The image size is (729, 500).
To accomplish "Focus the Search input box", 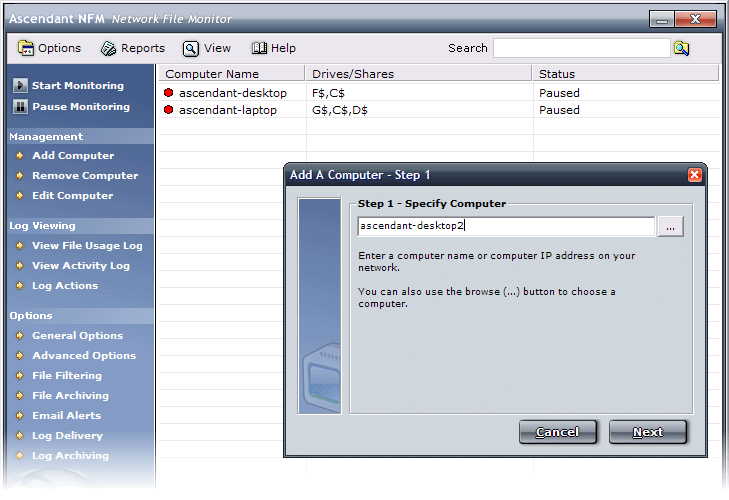I will [581, 48].
